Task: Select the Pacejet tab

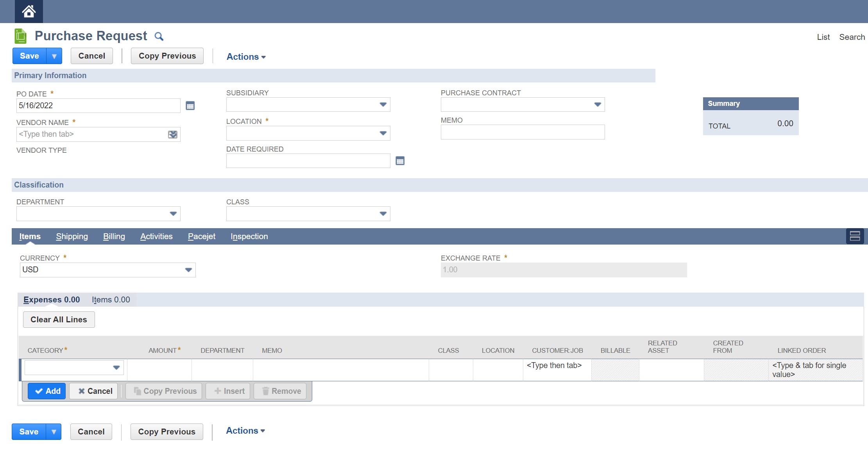Action: tap(202, 236)
